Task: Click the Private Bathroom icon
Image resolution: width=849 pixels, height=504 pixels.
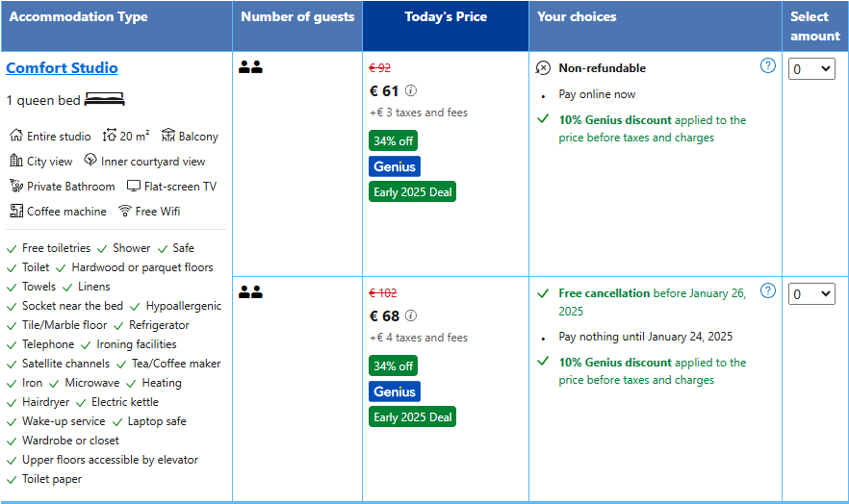Action: point(16,186)
